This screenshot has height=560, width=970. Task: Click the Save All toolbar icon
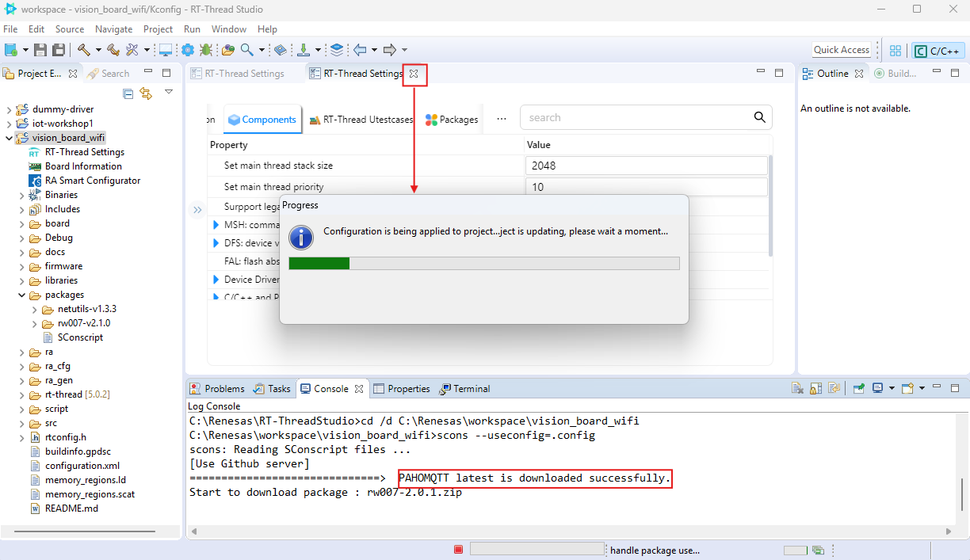[59, 50]
